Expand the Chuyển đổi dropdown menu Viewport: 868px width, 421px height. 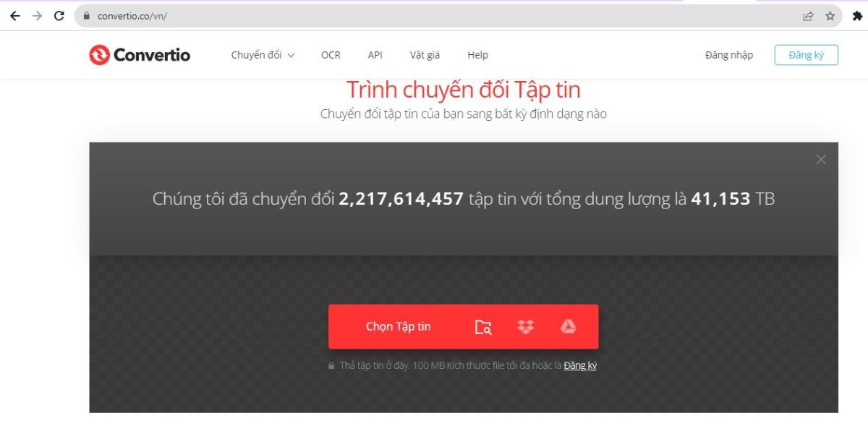263,55
